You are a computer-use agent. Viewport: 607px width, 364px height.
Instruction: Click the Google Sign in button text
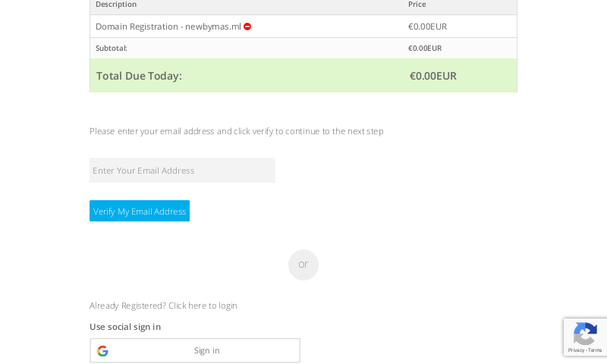pyautogui.click(x=206, y=350)
